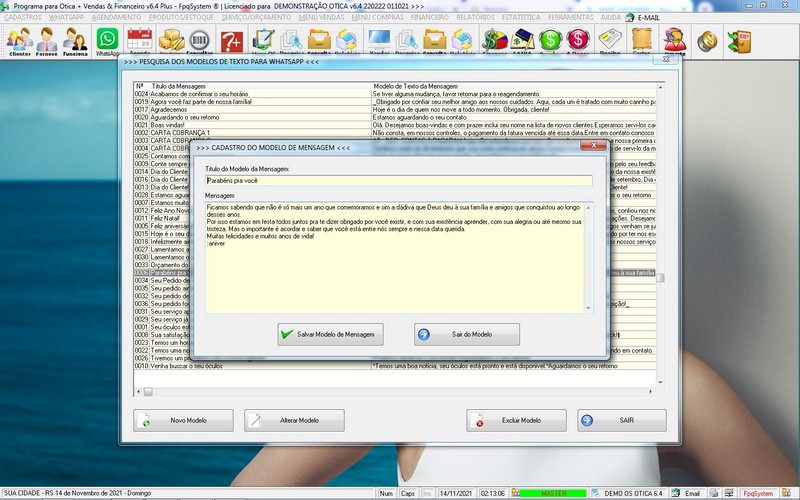Click the gold coins toolbar icon

click(x=707, y=41)
